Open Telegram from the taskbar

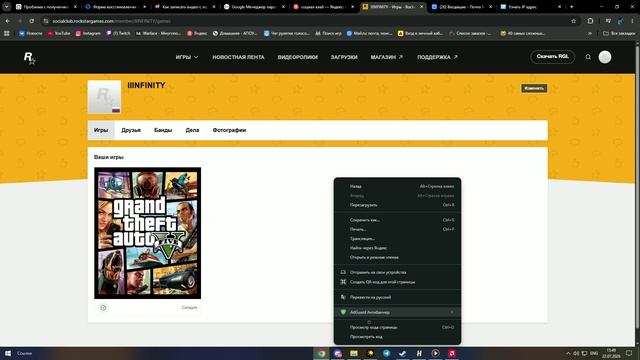point(387,353)
